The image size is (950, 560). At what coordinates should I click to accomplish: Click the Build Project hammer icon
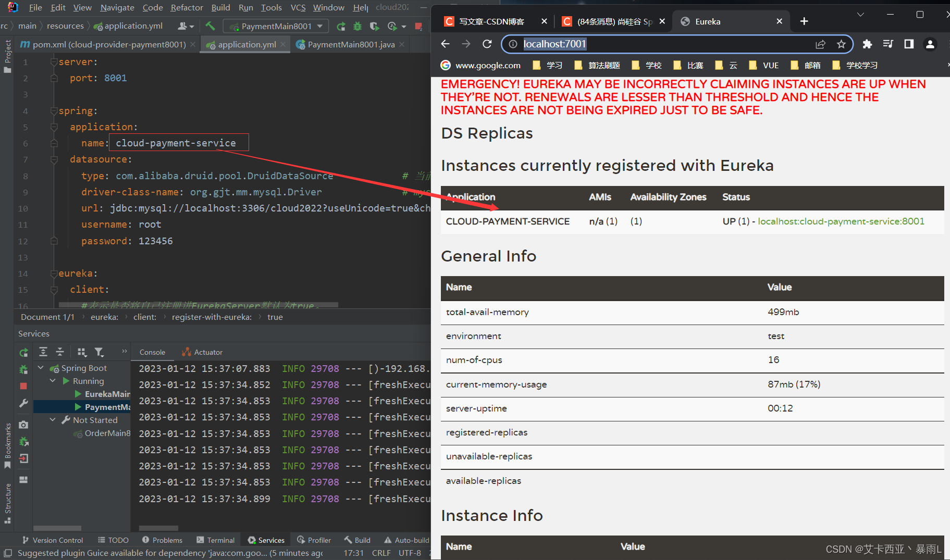(x=210, y=26)
